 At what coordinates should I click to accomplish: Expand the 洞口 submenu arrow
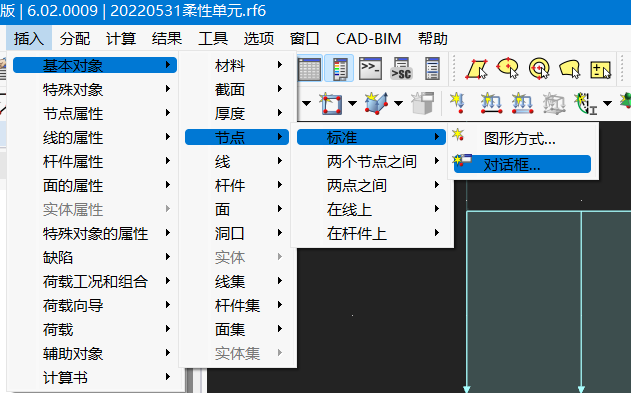coord(280,233)
